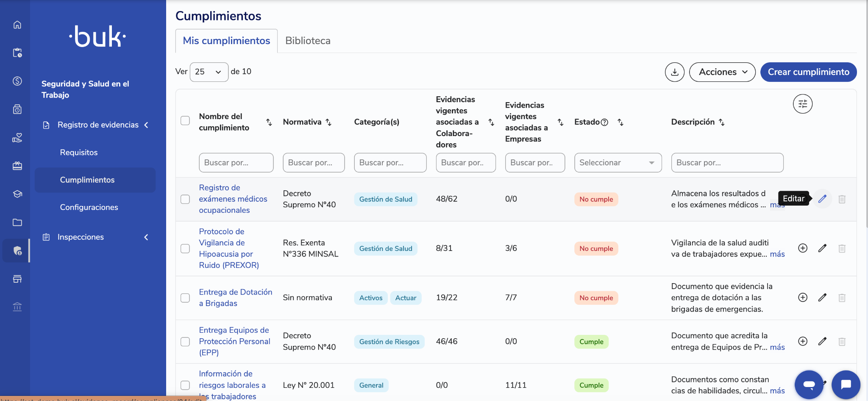Open the Estado Seleccionar filter dropdown
Screen dimensions: 868x401
tap(618, 163)
